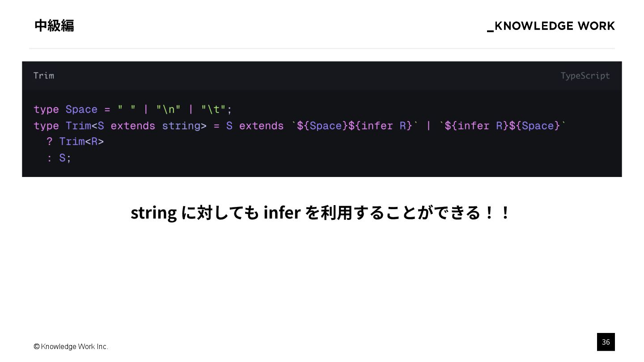Click the pipe separator between template literals
This screenshot has width=644, height=362.
[428, 126]
